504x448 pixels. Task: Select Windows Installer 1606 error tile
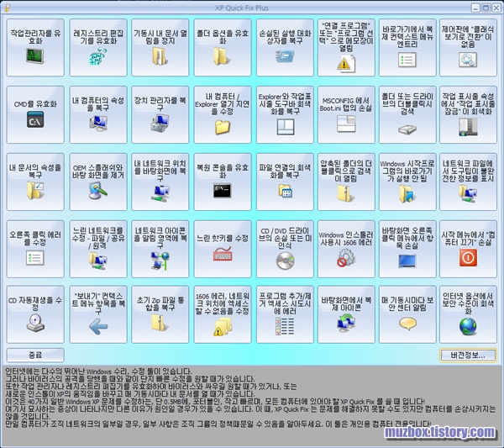(346, 249)
